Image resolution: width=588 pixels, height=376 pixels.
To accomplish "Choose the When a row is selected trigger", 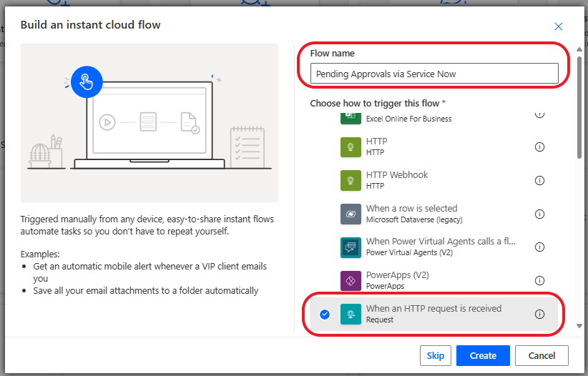I will click(x=433, y=214).
